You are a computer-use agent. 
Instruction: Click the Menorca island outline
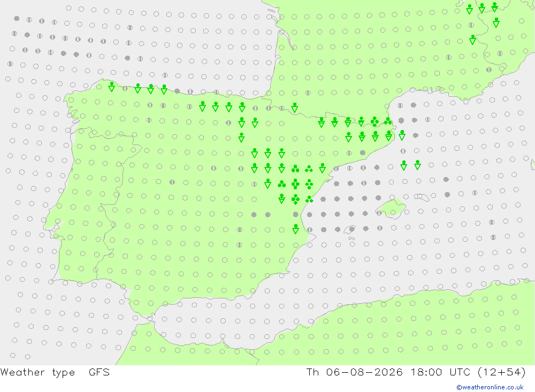tap(422, 197)
